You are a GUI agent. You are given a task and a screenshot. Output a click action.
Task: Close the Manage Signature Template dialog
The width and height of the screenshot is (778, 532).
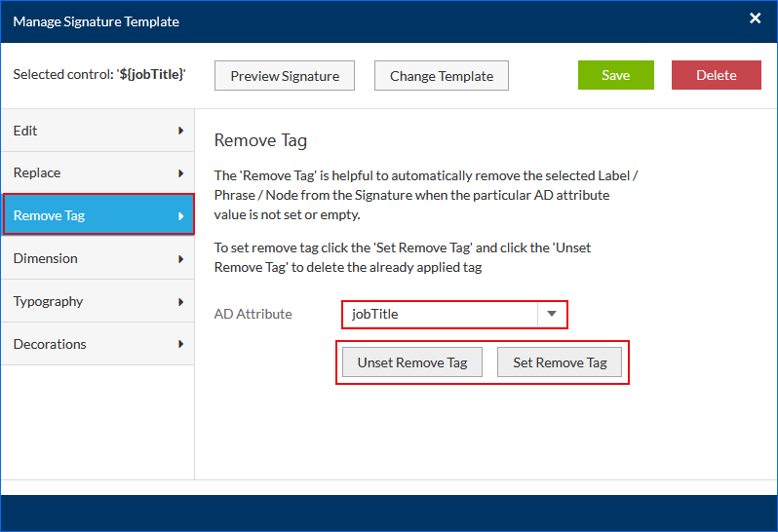pyautogui.click(x=755, y=19)
